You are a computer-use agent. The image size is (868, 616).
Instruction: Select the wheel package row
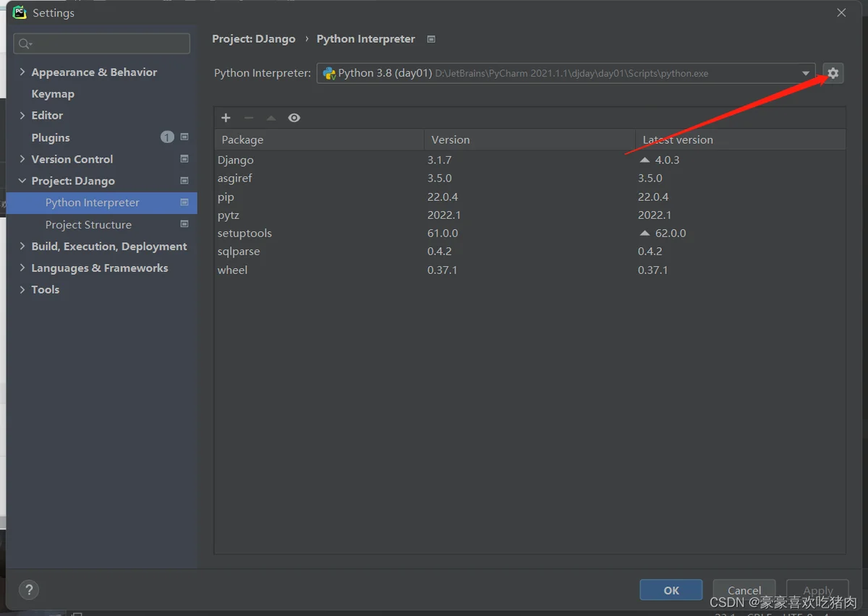coord(529,270)
